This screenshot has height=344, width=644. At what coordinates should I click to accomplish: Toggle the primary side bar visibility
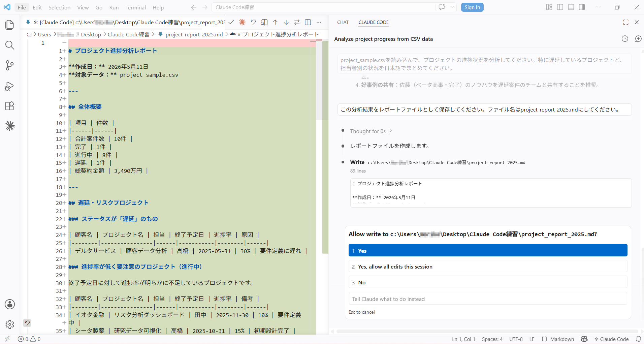[x=560, y=7]
